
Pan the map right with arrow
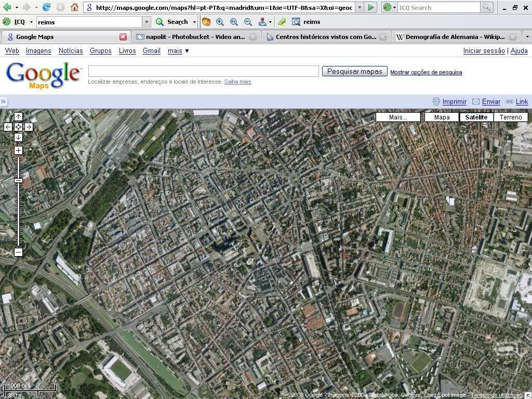(x=29, y=127)
